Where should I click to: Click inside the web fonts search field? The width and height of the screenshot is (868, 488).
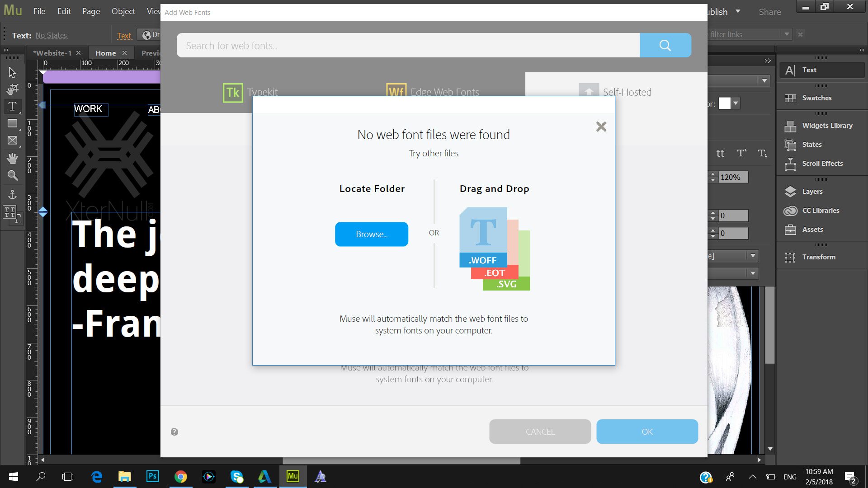point(407,45)
